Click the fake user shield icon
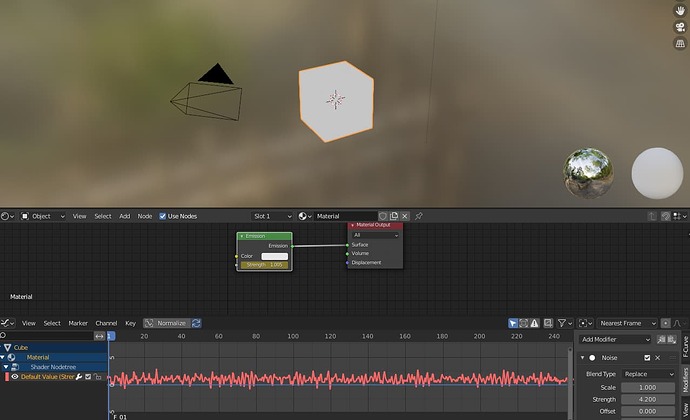690x420 pixels. (383, 216)
